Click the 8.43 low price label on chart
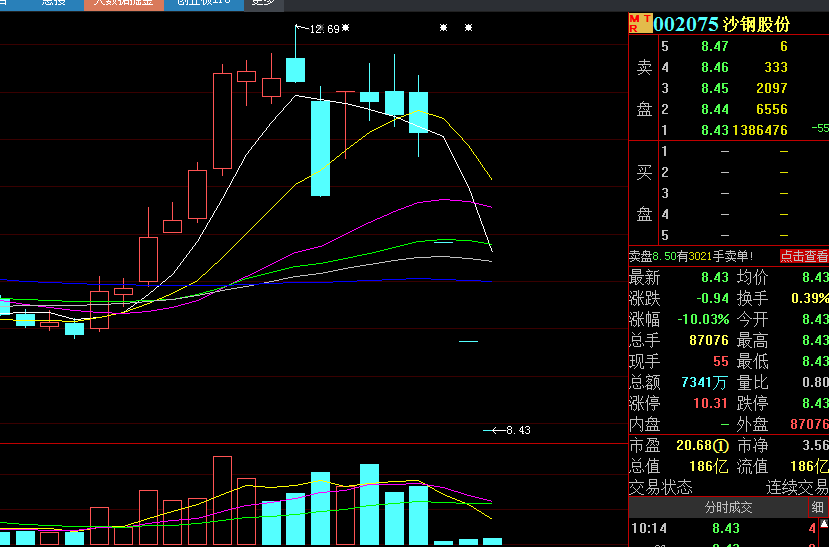Image resolution: width=829 pixels, height=547 pixels. click(518, 430)
